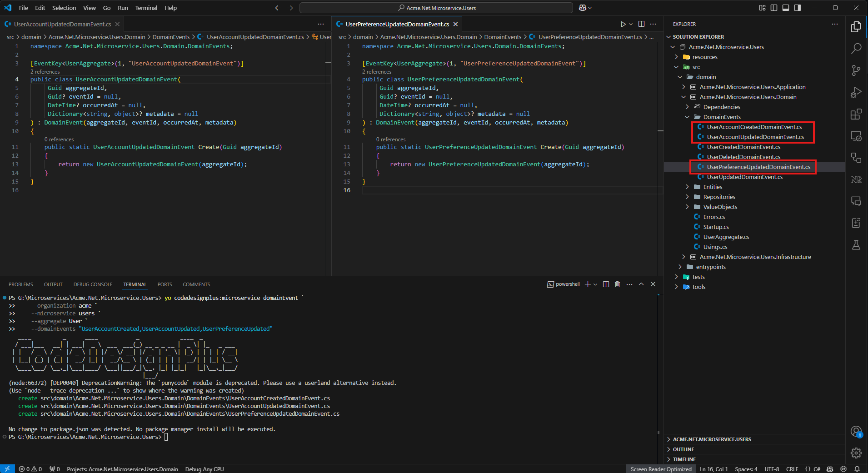Expand the OUTLINE section
868x473 pixels.
pos(683,449)
